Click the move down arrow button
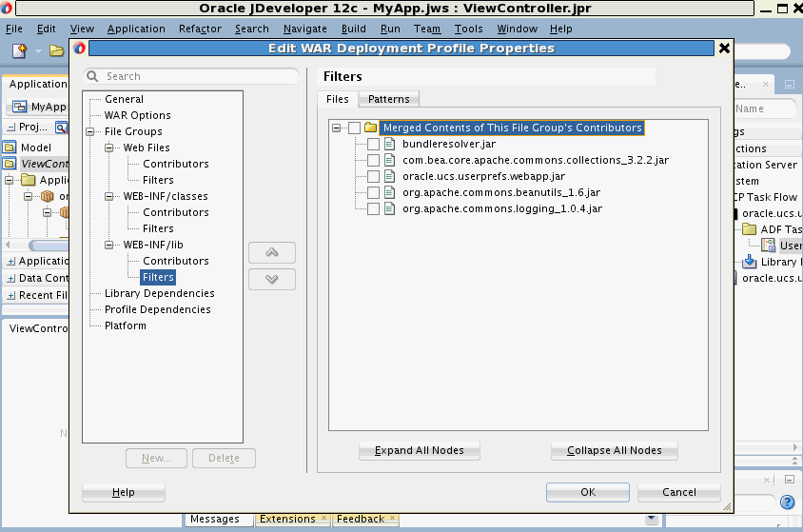This screenshot has width=803, height=532. tap(272, 279)
